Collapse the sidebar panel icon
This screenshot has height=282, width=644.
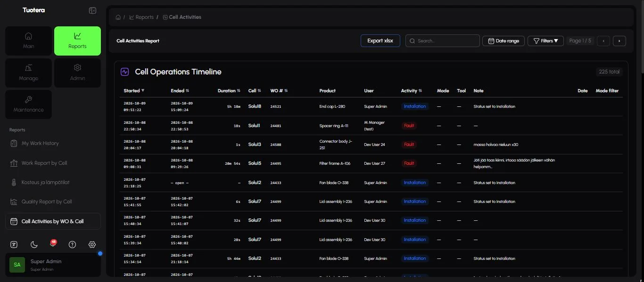92,10
